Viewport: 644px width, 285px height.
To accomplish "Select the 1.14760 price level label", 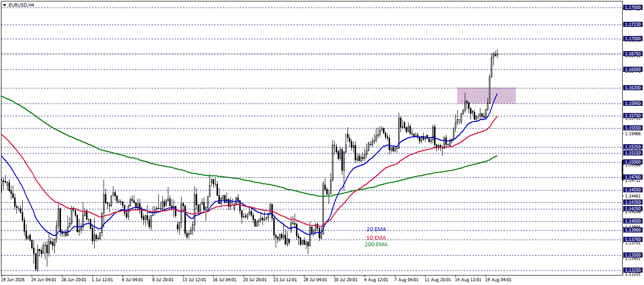I will point(633,177).
